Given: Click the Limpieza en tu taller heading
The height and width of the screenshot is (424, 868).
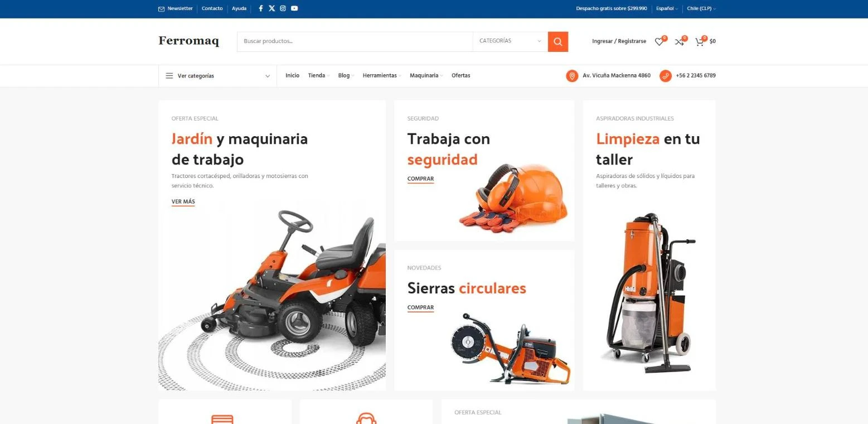Looking at the screenshot, I should tap(648, 149).
